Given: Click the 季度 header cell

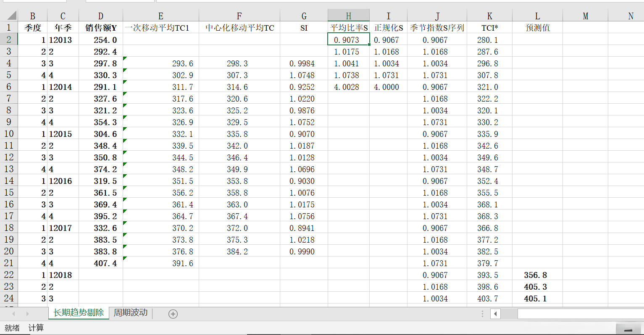Looking at the screenshot, I should [33, 28].
